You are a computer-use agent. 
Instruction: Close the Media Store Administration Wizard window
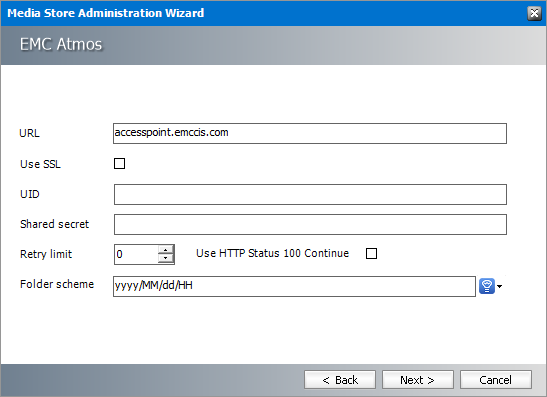534,13
